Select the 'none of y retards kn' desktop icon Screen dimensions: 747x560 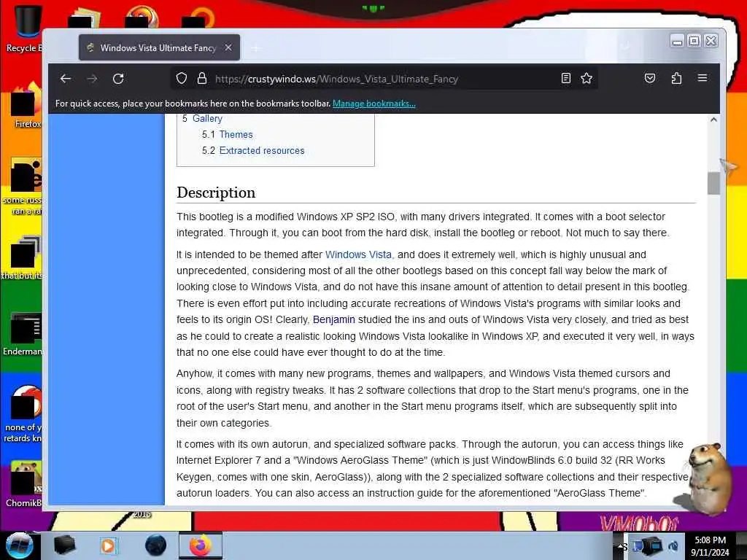click(x=24, y=414)
